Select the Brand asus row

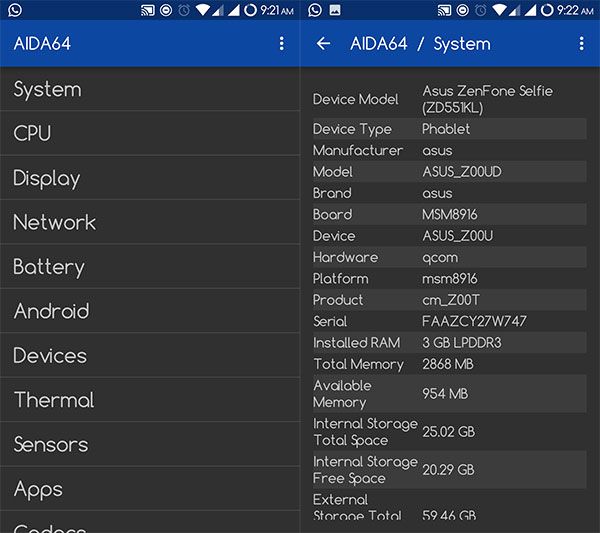pyautogui.click(x=450, y=193)
